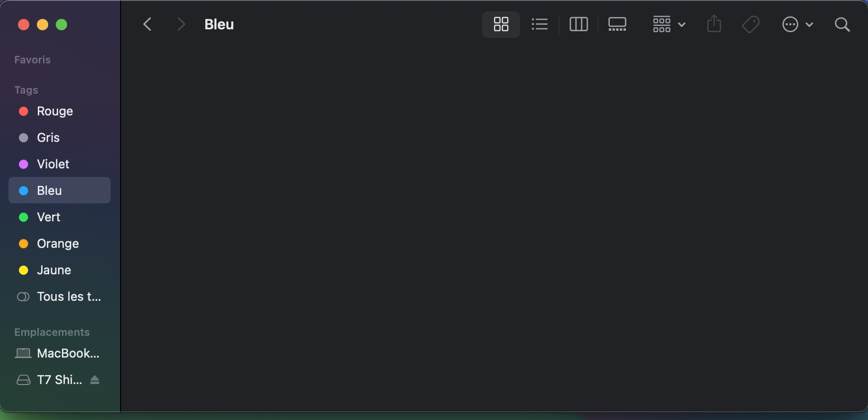
Task: Show all tags via Tous les tags
Action: [69, 297]
